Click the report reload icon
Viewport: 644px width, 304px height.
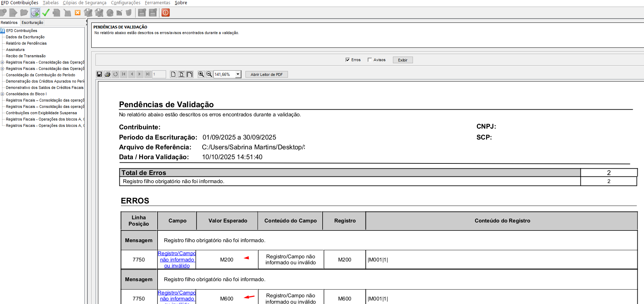point(116,74)
